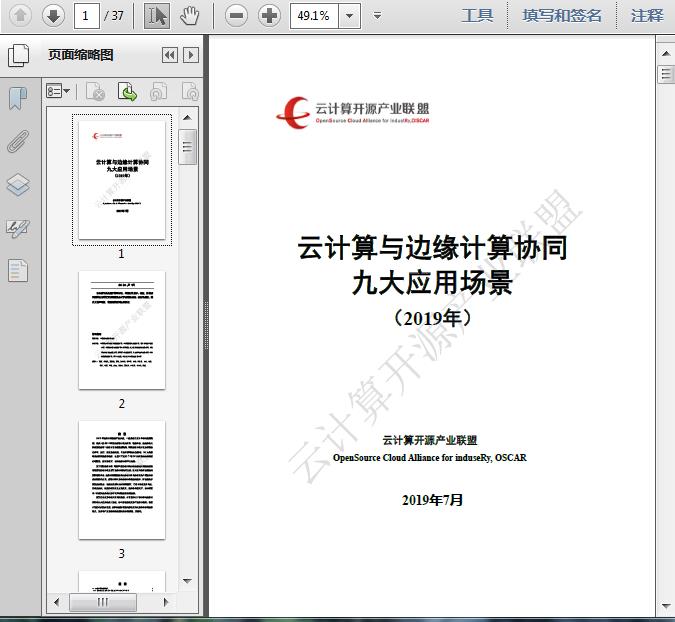Open the Layers sidebar panel
675x622 pixels.
[18, 185]
